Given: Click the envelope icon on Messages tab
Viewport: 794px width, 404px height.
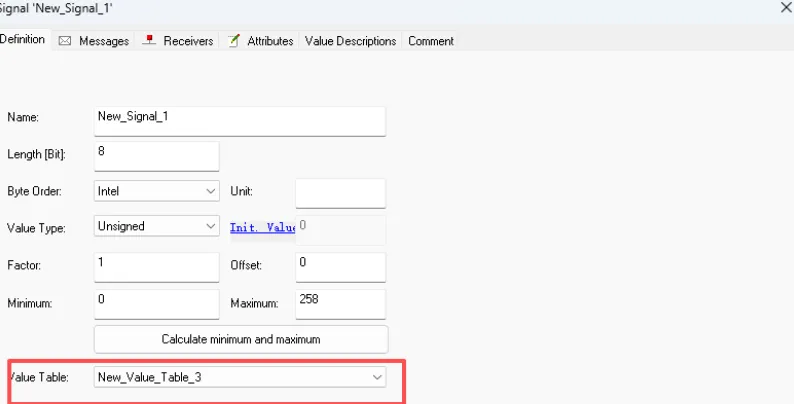Looking at the screenshot, I should click(x=65, y=41).
